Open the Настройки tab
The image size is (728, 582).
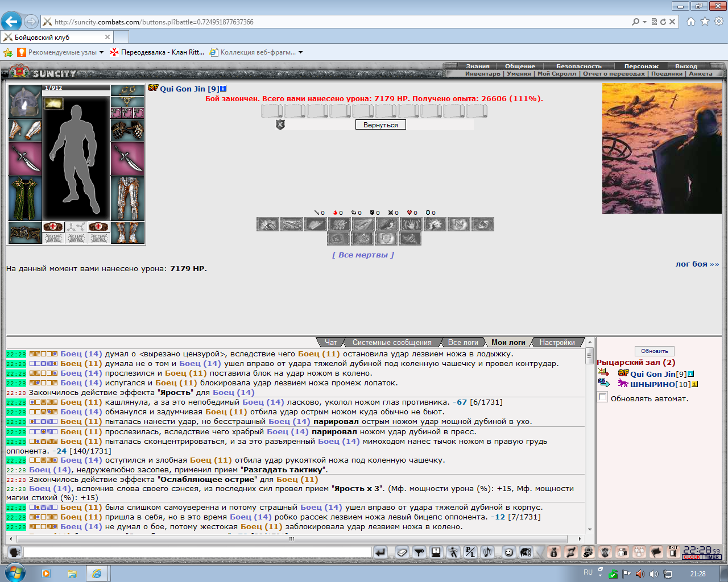coord(557,342)
